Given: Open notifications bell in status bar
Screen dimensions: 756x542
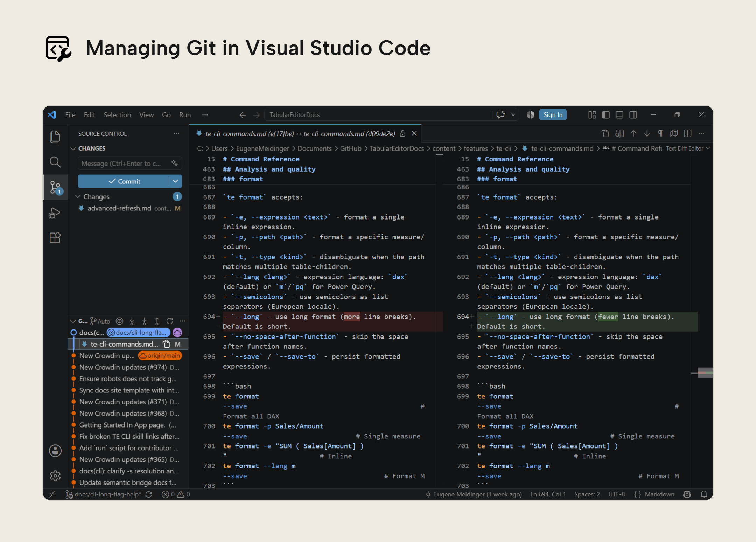Looking at the screenshot, I should 704,494.
